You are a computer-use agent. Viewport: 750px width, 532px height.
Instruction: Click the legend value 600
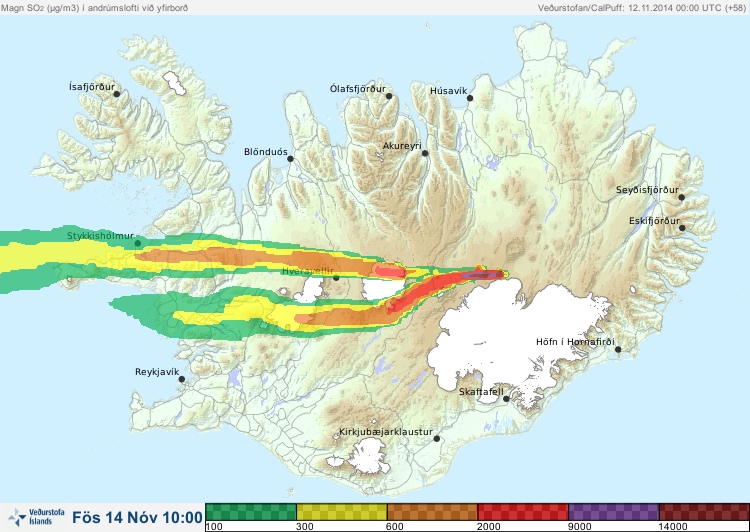click(395, 527)
